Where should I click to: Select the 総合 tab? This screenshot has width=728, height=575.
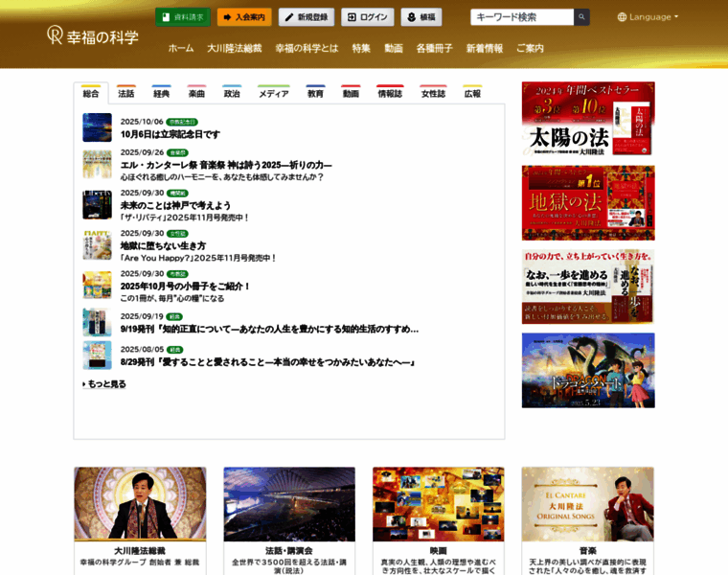91,93
